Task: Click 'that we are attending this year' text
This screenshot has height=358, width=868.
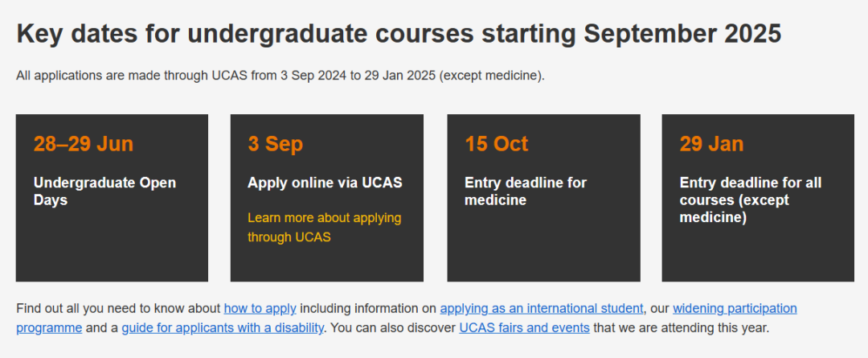Action: tap(681, 327)
